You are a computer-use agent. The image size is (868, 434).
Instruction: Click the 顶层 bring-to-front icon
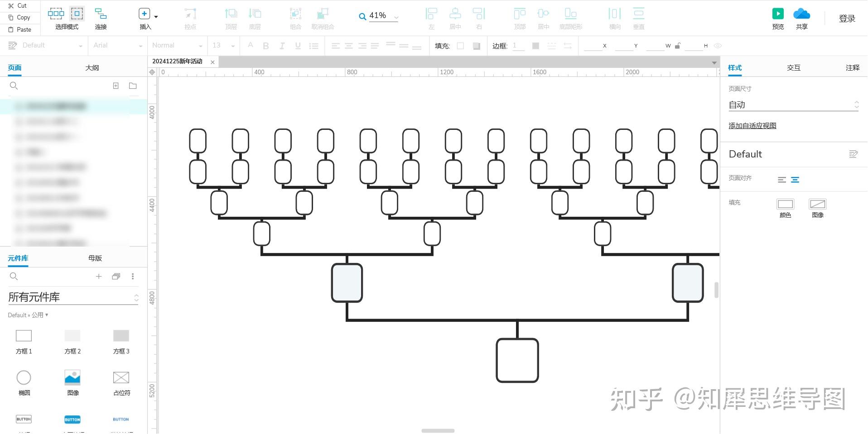[x=231, y=14]
